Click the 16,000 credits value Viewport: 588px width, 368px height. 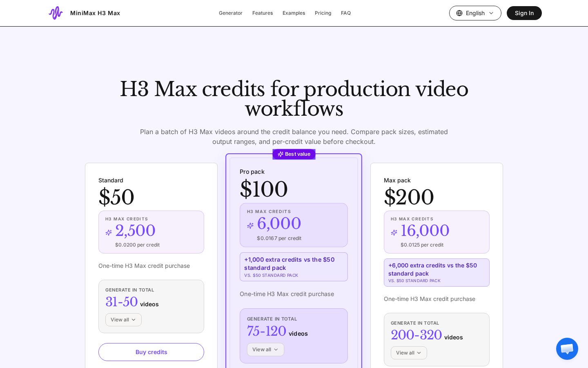[x=425, y=231]
